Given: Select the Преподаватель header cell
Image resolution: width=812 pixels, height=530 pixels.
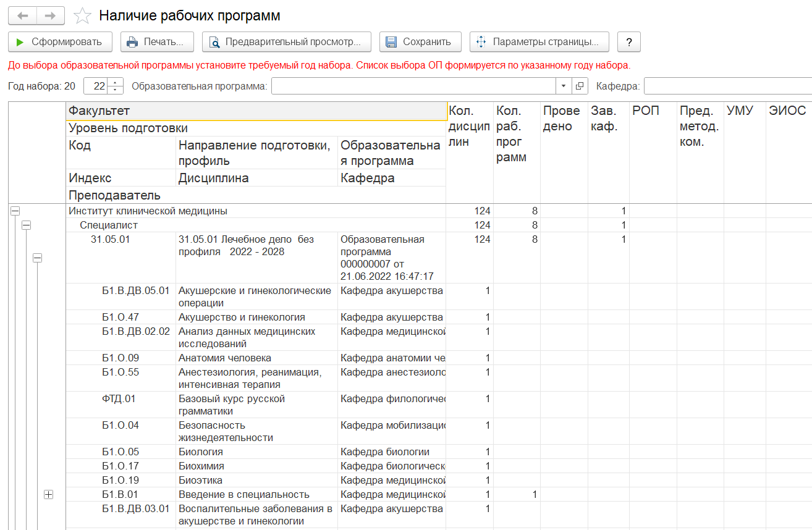Looking at the screenshot, I should pyautogui.click(x=256, y=195).
